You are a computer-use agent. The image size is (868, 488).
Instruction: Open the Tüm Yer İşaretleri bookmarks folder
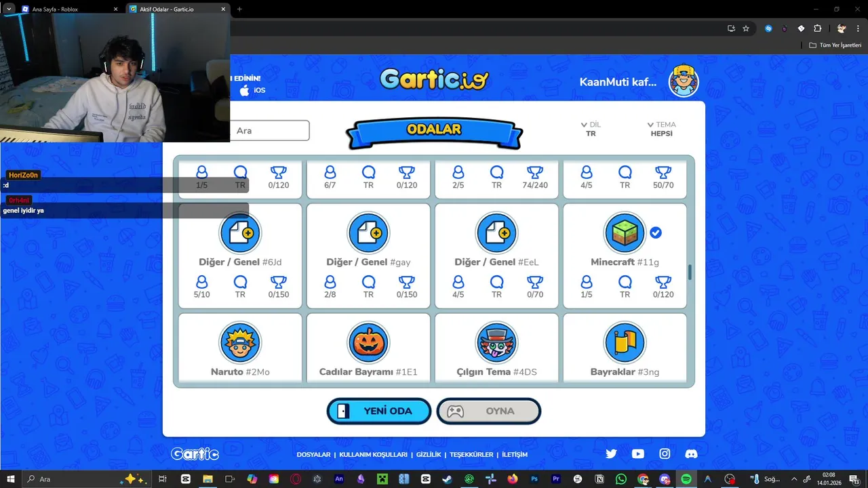pyautogui.click(x=835, y=45)
